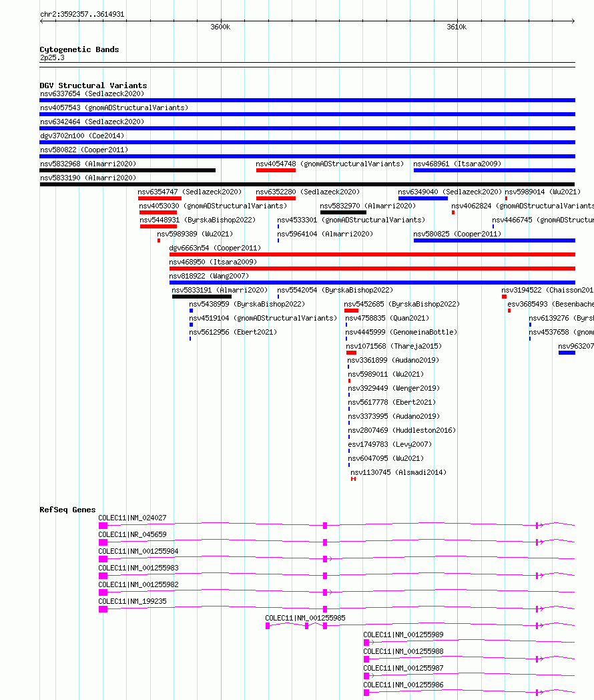Open the nsv5989011 (Wu2021) label
The width and height of the screenshot is (594, 700).
pos(386,374)
